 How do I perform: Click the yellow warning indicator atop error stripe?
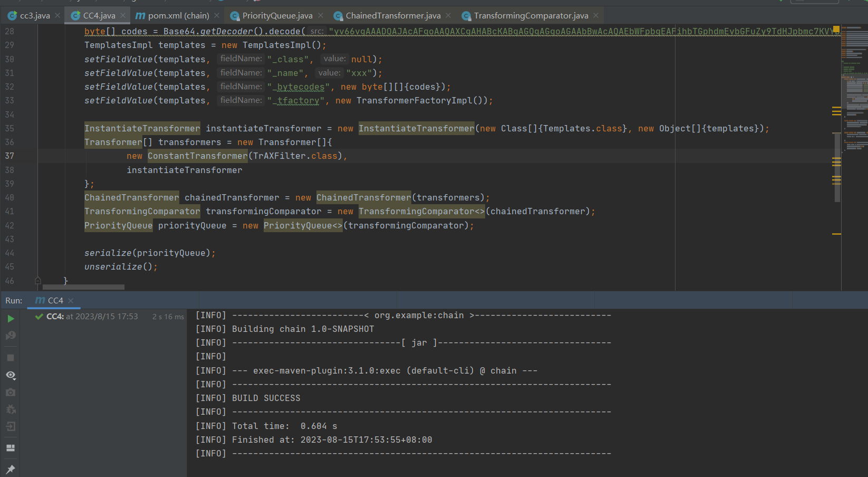836,29
